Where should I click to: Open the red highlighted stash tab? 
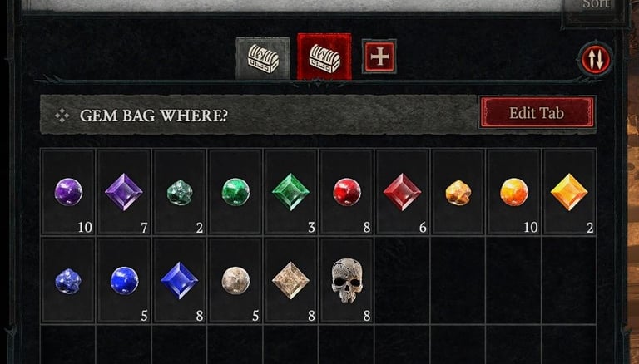[x=324, y=57]
